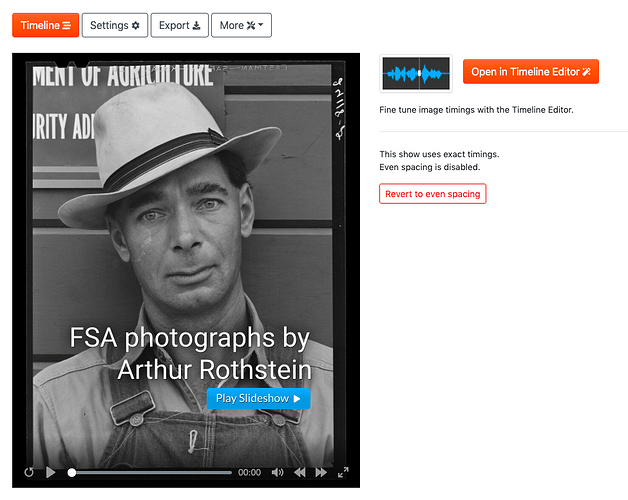This screenshot has width=628, height=500.
Task: Click the 'Fine tune image timings' text
Action: [476, 110]
